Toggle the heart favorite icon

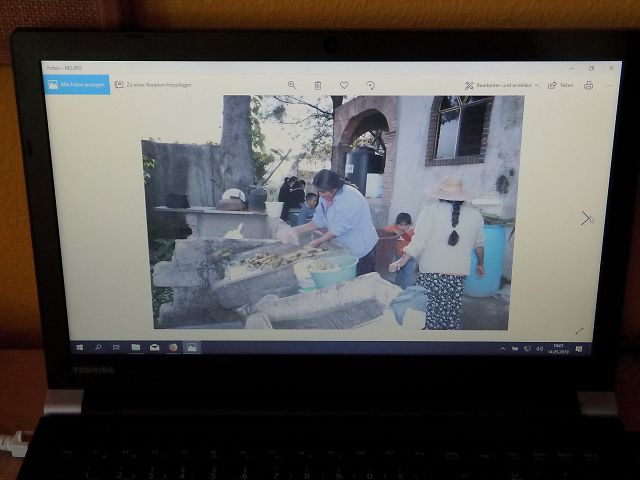click(x=344, y=85)
